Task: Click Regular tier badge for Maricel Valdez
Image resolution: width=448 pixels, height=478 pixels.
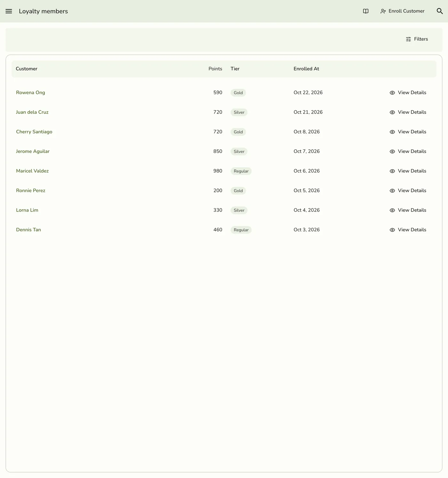Action: click(x=241, y=171)
